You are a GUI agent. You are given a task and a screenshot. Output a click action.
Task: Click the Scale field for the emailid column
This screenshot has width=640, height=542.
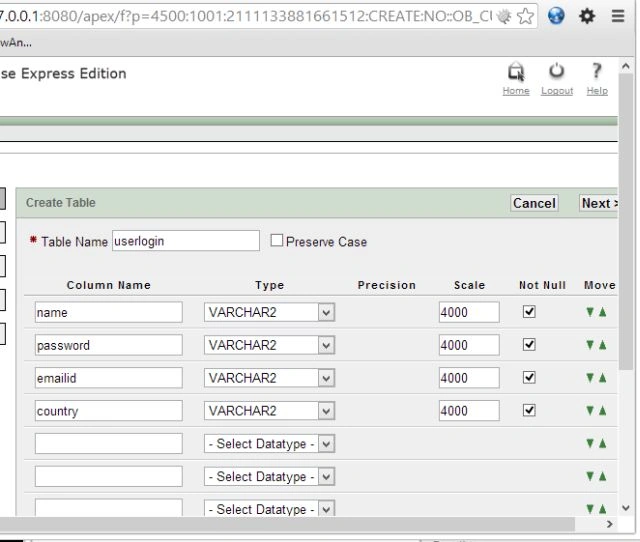point(469,378)
